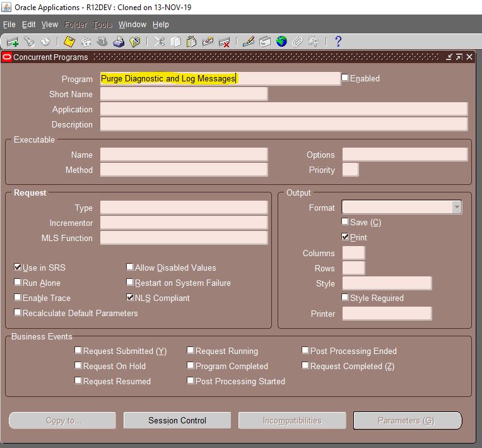
Task: Expand the Output Format dropdown arrow
Action: coord(457,207)
